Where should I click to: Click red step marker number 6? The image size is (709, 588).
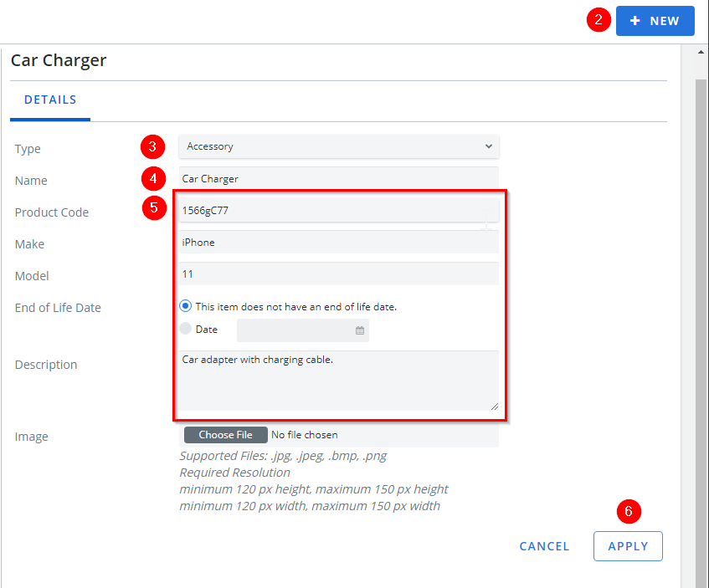pos(629,511)
